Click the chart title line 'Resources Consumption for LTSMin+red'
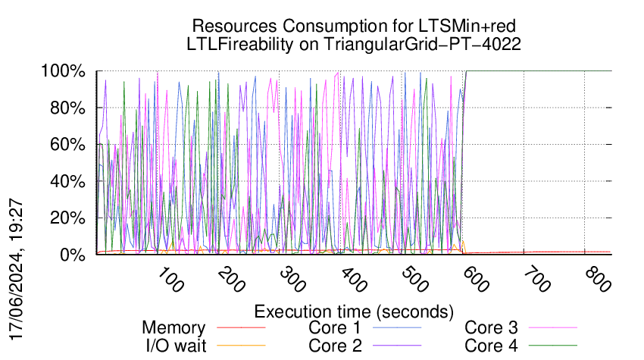 [354, 26]
